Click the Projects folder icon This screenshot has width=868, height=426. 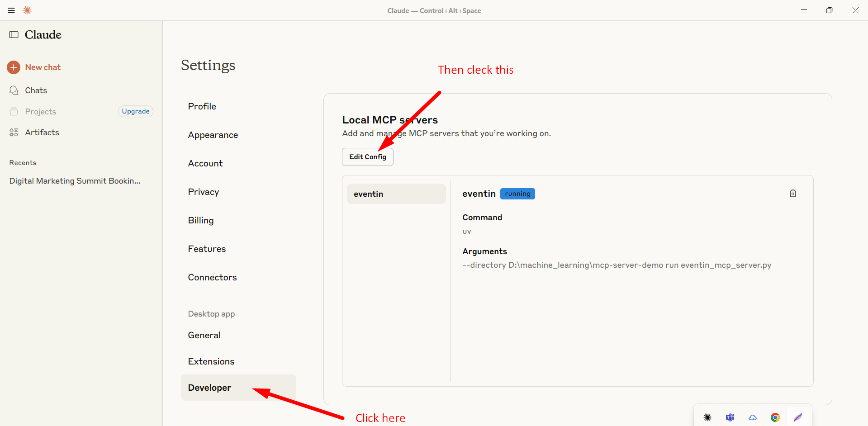click(14, 111)
